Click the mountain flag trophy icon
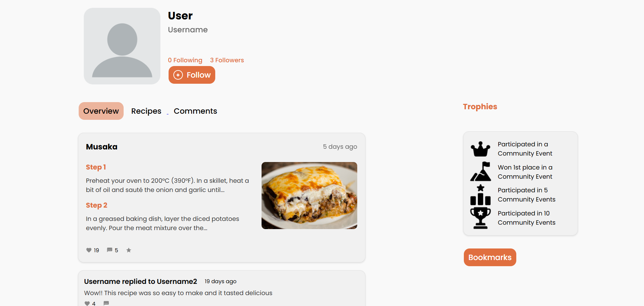Screen dimensions: 644x306 (x=481, y=172)
